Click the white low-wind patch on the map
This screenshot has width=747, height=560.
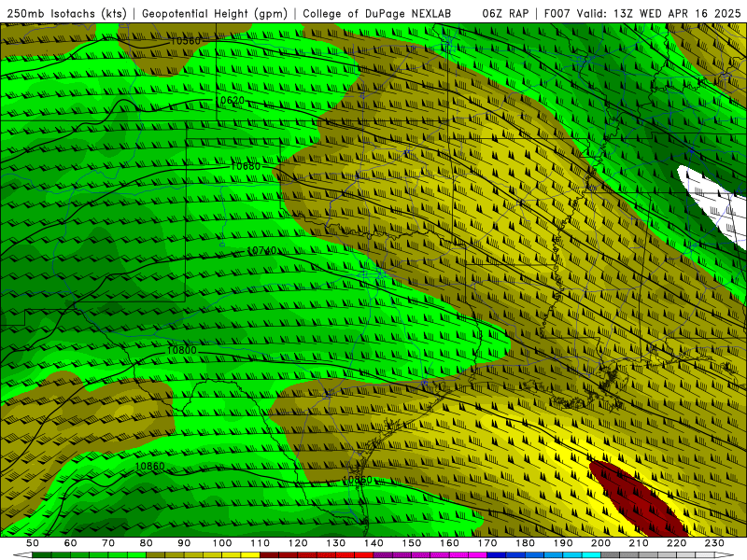pyautogui.click(x=714, y=204)
